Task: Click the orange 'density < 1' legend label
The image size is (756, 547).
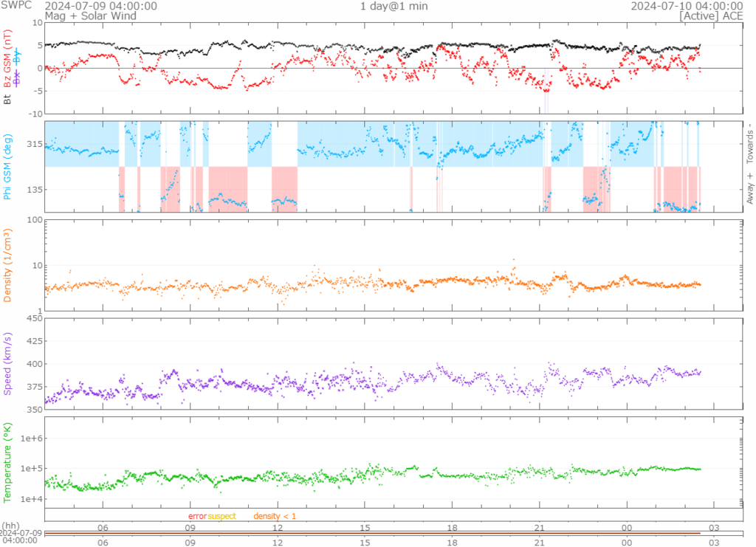Action: point(275,516)
